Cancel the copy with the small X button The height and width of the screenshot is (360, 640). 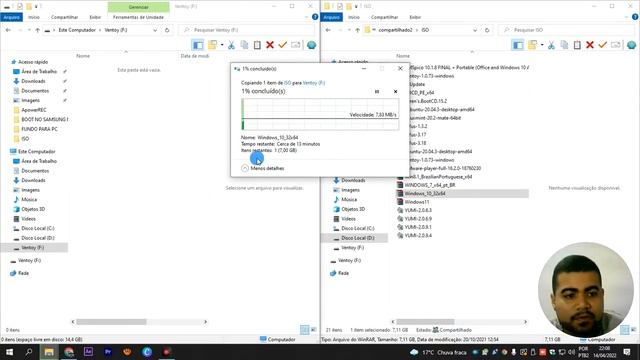click(395, 91)
